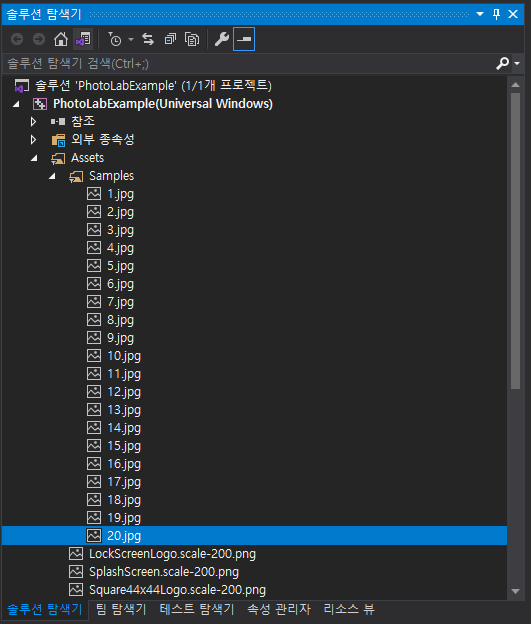
Task: Expand the 외부 종속성 node
Action: 33,139
